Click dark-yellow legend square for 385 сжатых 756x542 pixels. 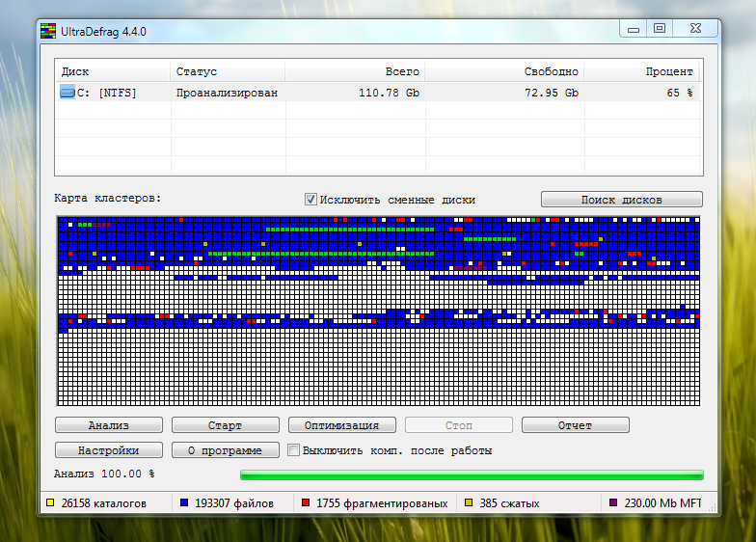469,502
